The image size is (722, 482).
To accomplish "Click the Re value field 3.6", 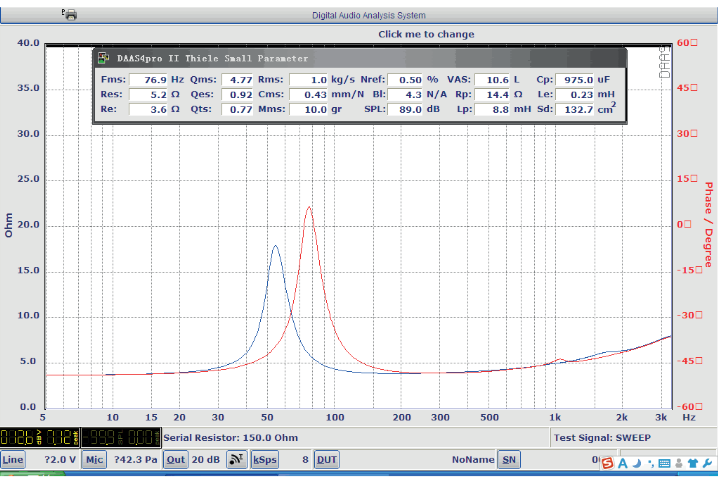I will (148, 109).
